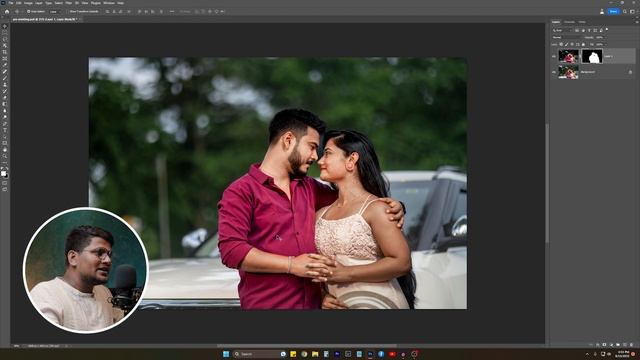
Task: Select the Horizontal Type tool
Action: coord(5,129)
